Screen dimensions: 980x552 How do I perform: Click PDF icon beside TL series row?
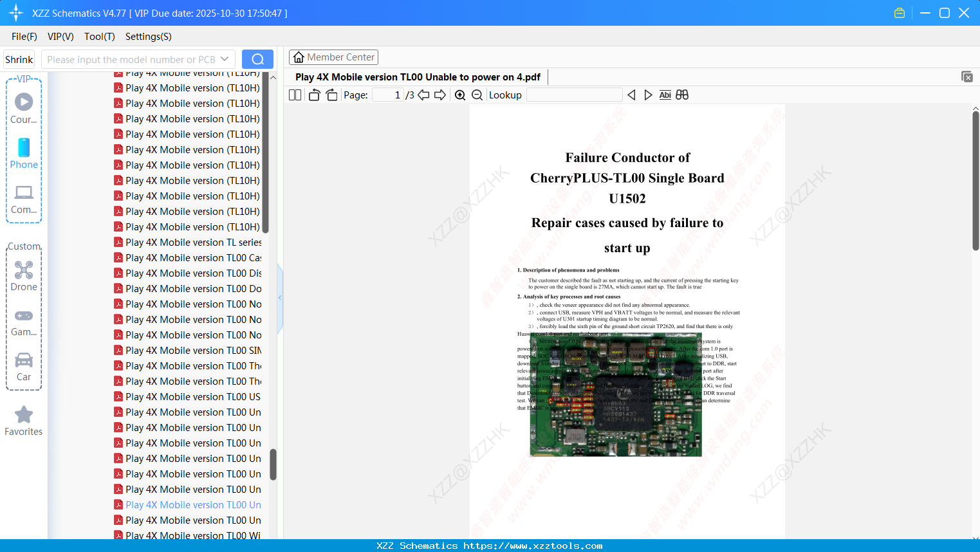point(118,242)
